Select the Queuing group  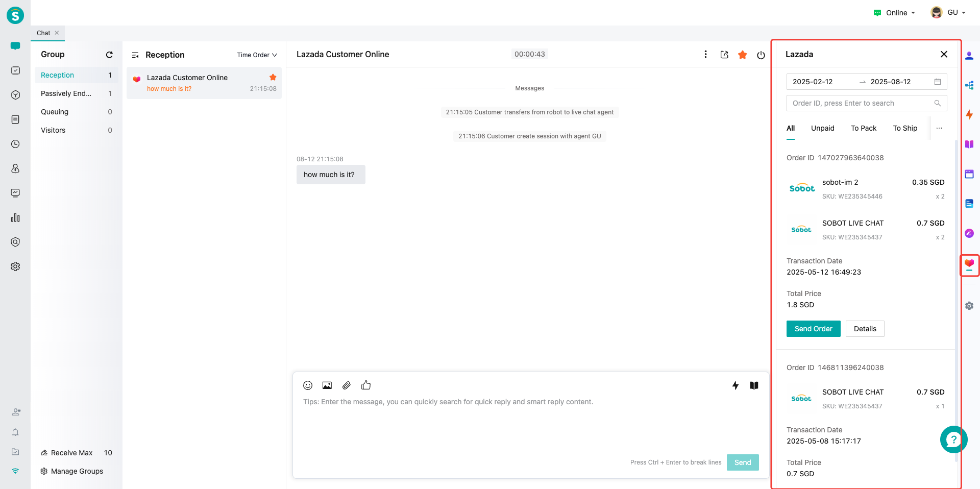click(55, 112)
